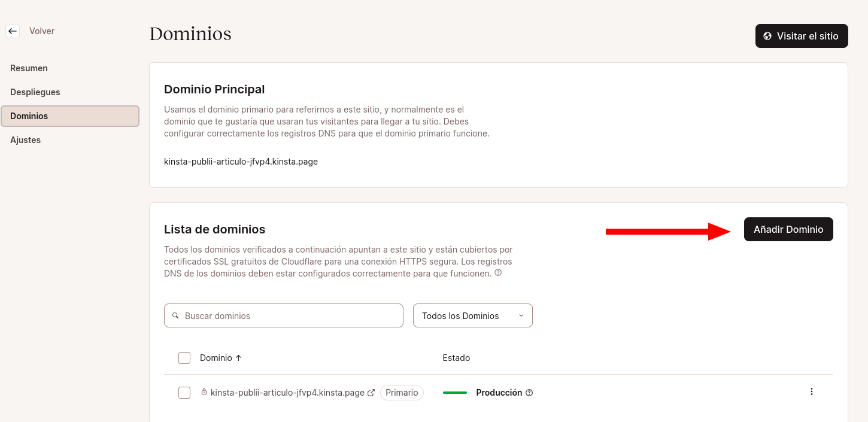The height and width of the screenshot is (422, 868).
Task: Click the green Producción status bar
Action: coord(455,392)
